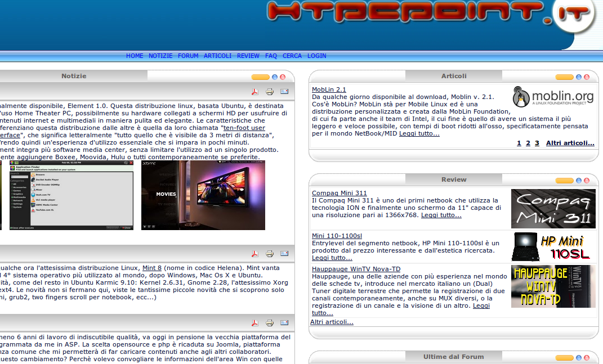Open the Compaq Mini 311 review title
The image size is (603, 364).
tap(339, 193)
